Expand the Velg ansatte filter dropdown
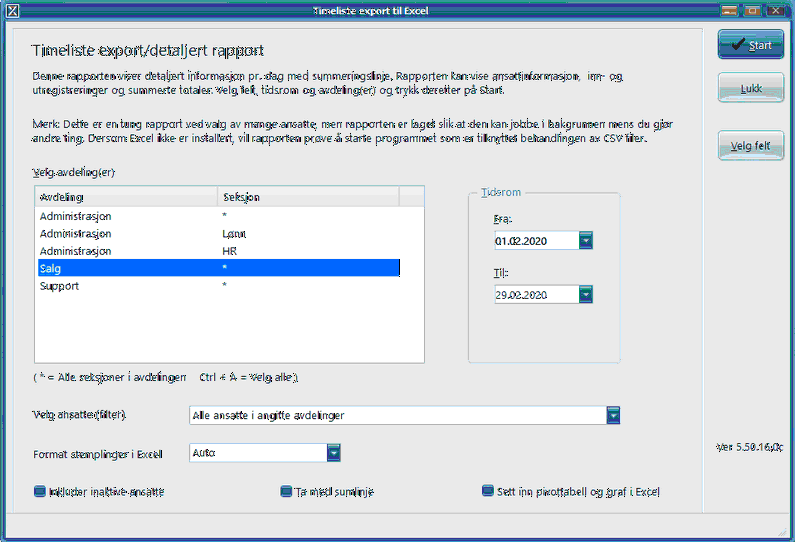The width and height of the screenshot is (795, 542). 614,415
